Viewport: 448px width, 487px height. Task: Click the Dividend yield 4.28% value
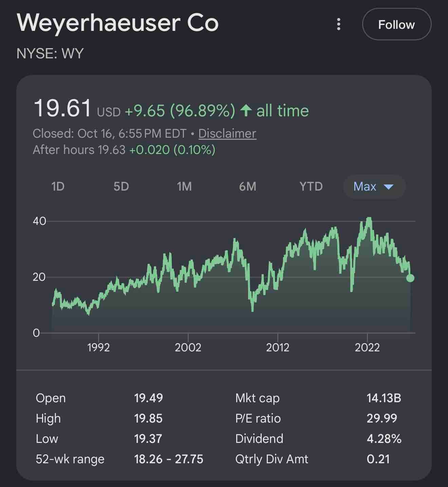pyautogui.click(x=384, y=439)
